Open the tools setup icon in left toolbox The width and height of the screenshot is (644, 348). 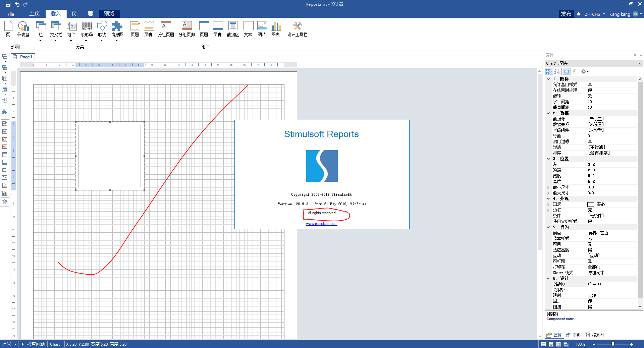(5, 201)
